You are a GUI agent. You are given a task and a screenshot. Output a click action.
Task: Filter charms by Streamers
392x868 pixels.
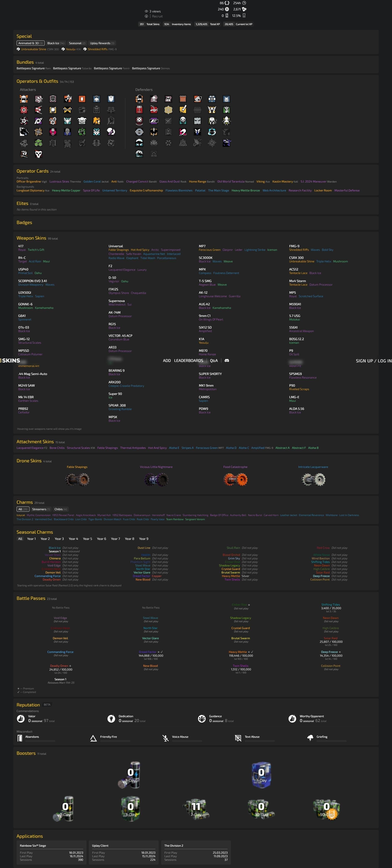41,509
